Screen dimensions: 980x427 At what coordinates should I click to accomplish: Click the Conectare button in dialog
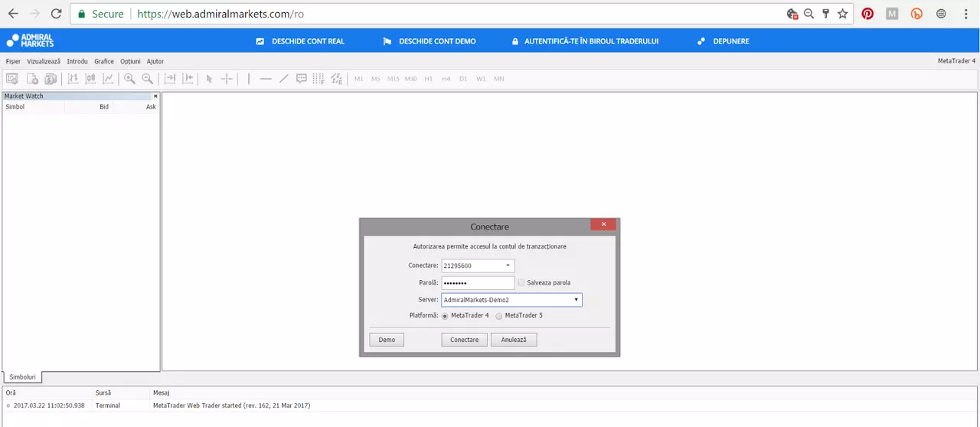[464, 340]
